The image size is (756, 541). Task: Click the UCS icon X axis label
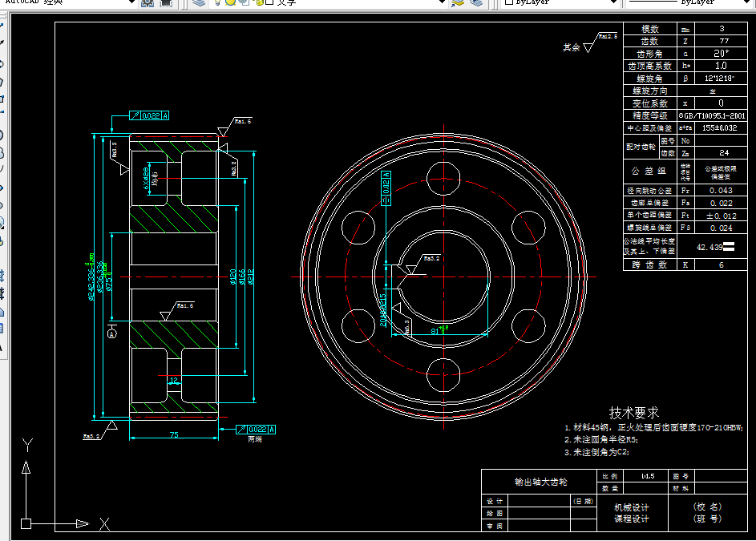pos(105,524)
